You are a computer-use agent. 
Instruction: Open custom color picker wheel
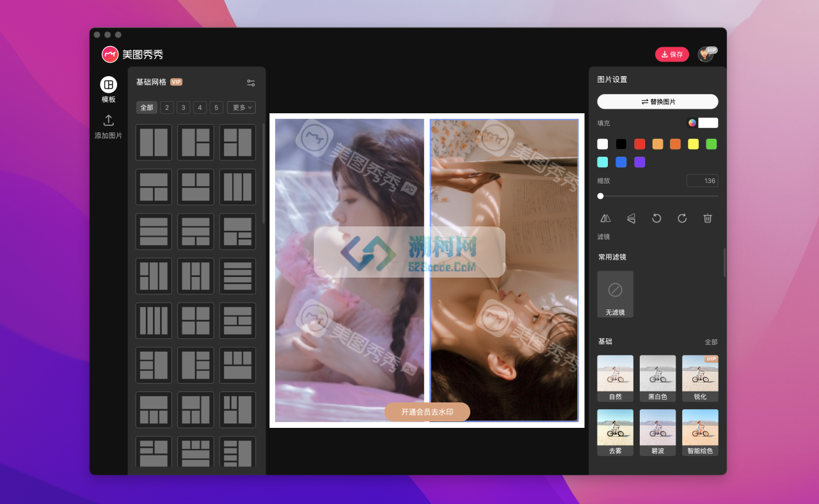[x=692, y=123]
